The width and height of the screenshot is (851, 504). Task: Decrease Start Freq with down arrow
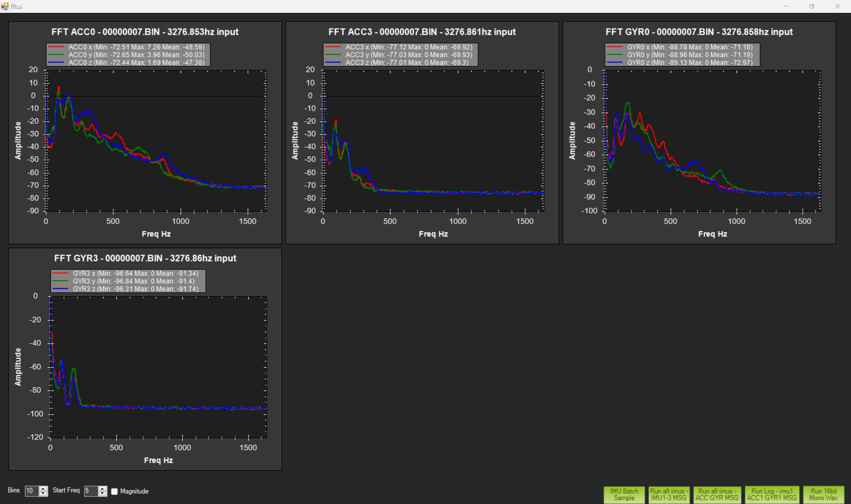point(103,493)
